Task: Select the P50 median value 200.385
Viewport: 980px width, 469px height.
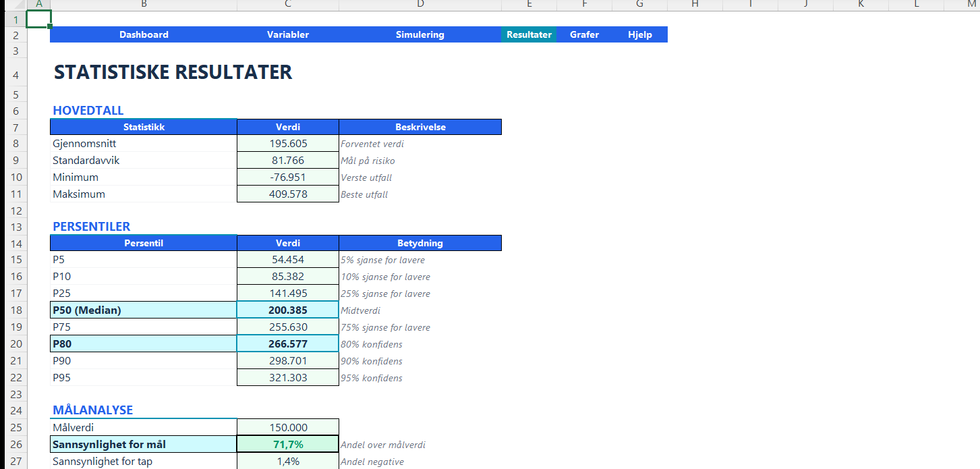Action: pyautogui.click(x=288, y=310)
